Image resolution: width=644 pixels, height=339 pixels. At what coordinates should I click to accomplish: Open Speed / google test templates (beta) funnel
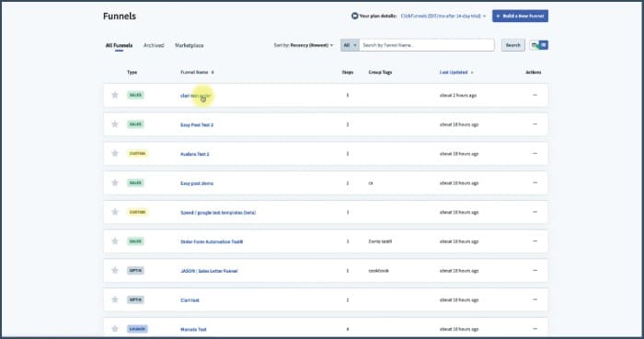tap(218, 212)
